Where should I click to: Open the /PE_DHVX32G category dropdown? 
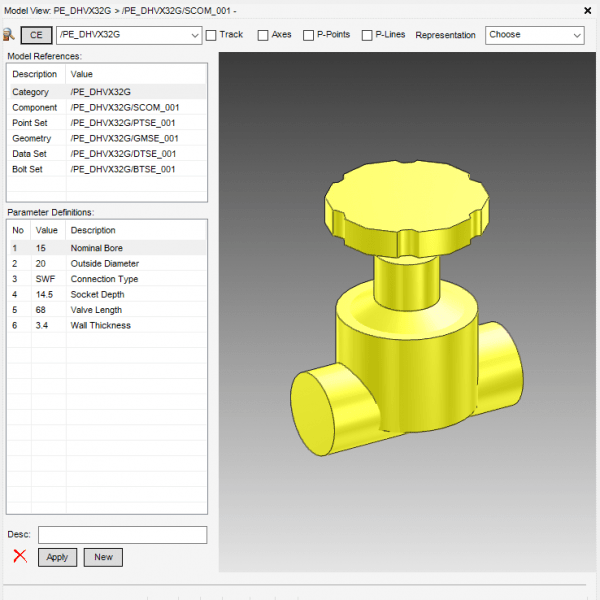tap(194, 35)
